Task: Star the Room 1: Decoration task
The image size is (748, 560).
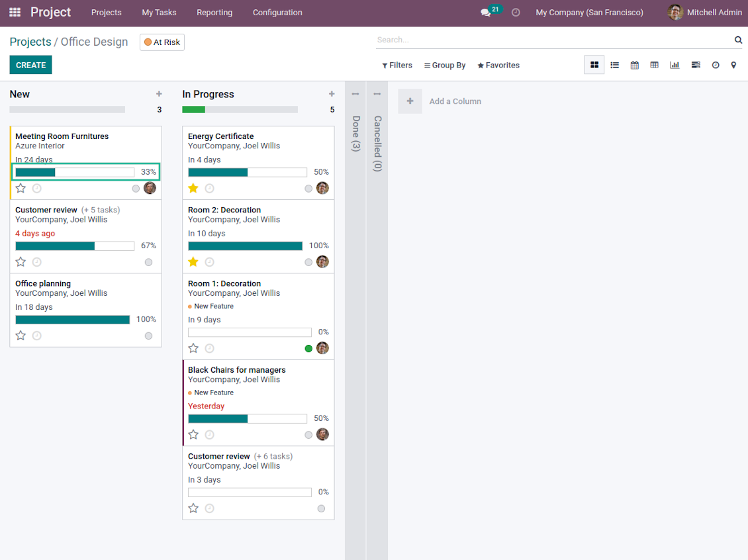Action: click(x=193, y=348)
